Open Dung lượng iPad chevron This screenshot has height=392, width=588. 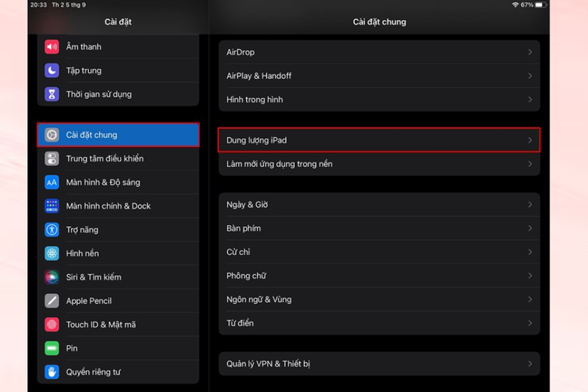(x=530, y=140)
